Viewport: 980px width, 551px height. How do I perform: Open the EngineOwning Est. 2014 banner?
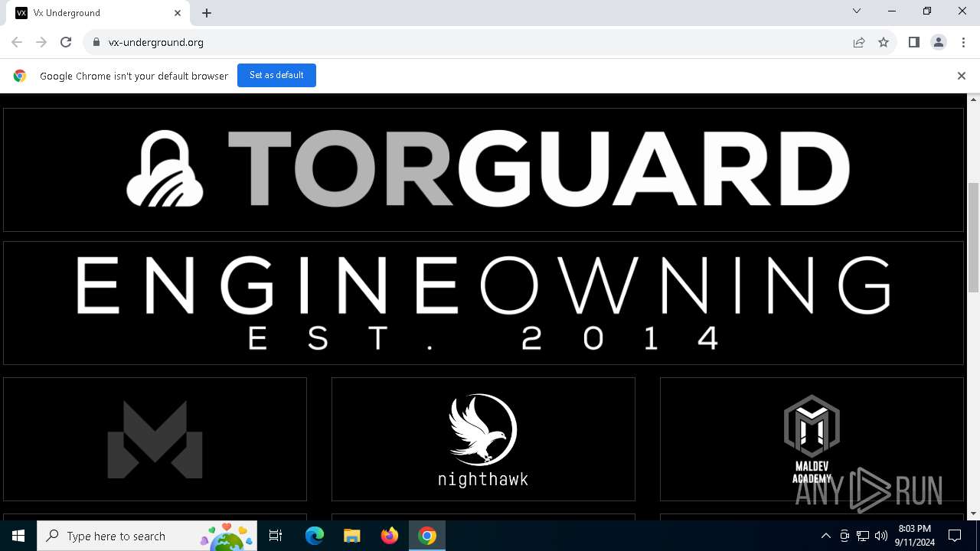(x=483, y=303)
